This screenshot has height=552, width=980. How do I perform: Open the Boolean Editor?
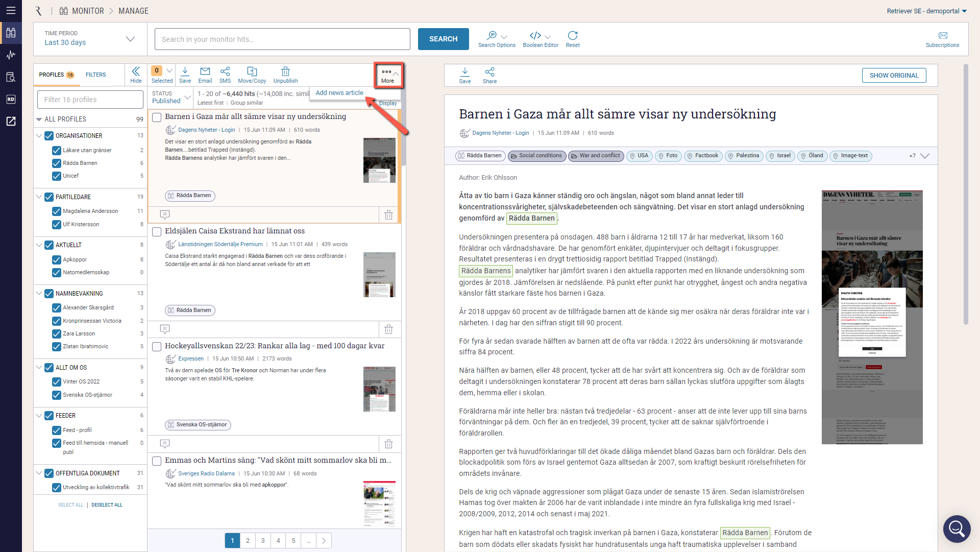click(x=541, y=39)
